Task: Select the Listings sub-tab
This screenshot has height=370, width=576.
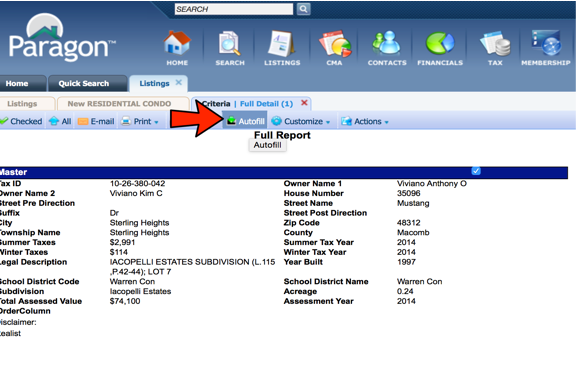Action: click(22, 104)
